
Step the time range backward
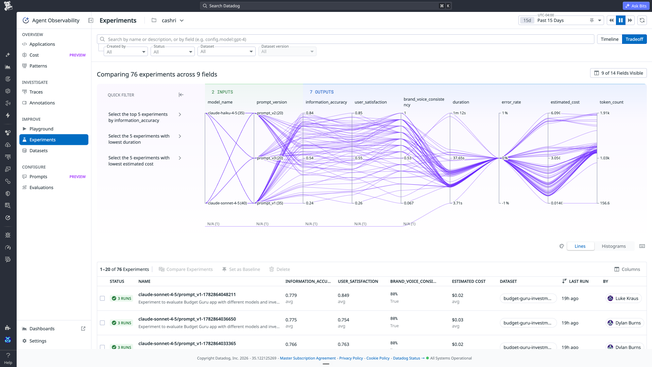(611, 20)
